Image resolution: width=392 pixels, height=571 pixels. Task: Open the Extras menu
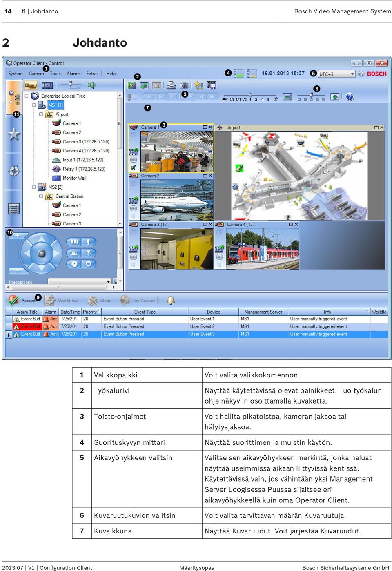point(92,74)
